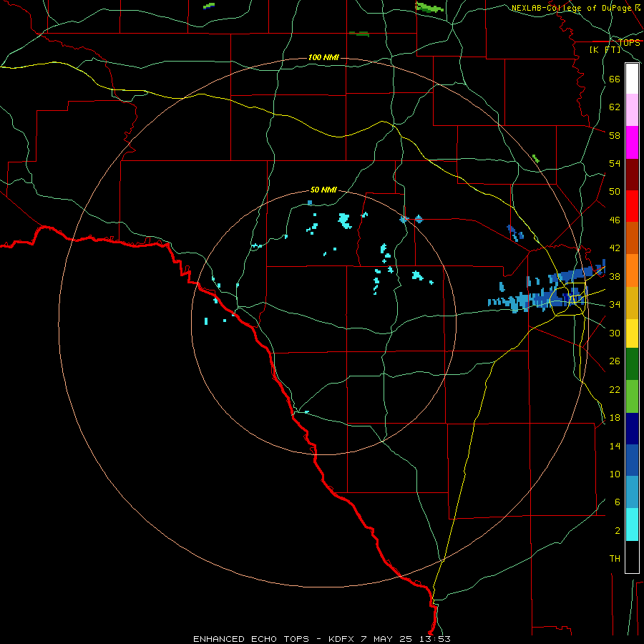Click the 54 legend scale value
Image resolution: width=644 pixels, height=644 pixels.
click(615, 163)
